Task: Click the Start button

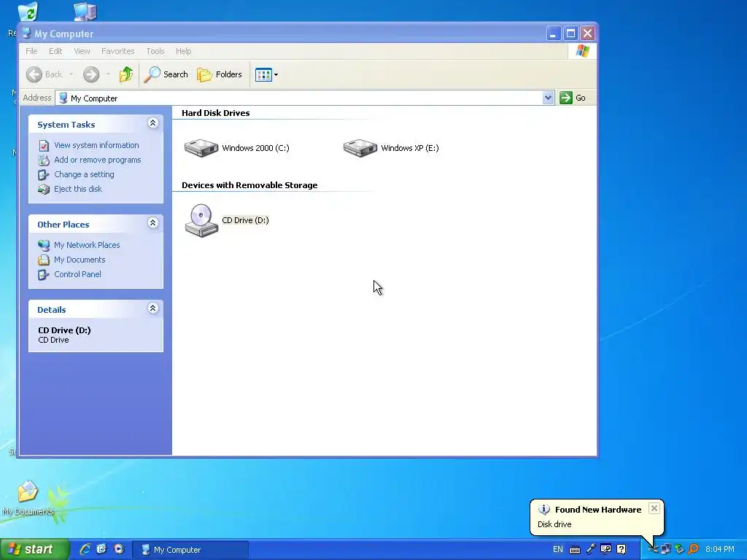Action: pos(34,549)
